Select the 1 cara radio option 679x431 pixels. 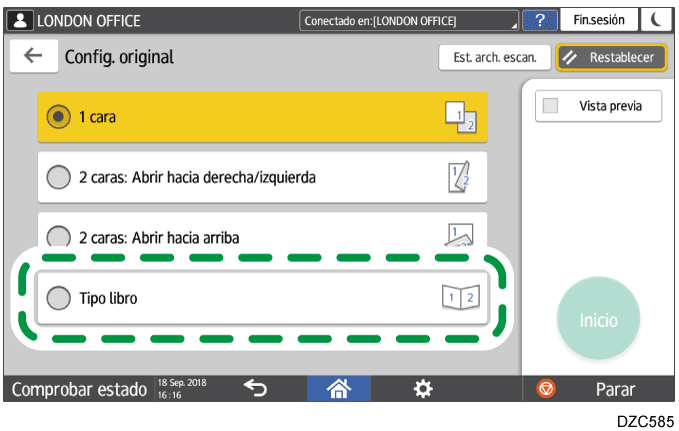(59, 117)
